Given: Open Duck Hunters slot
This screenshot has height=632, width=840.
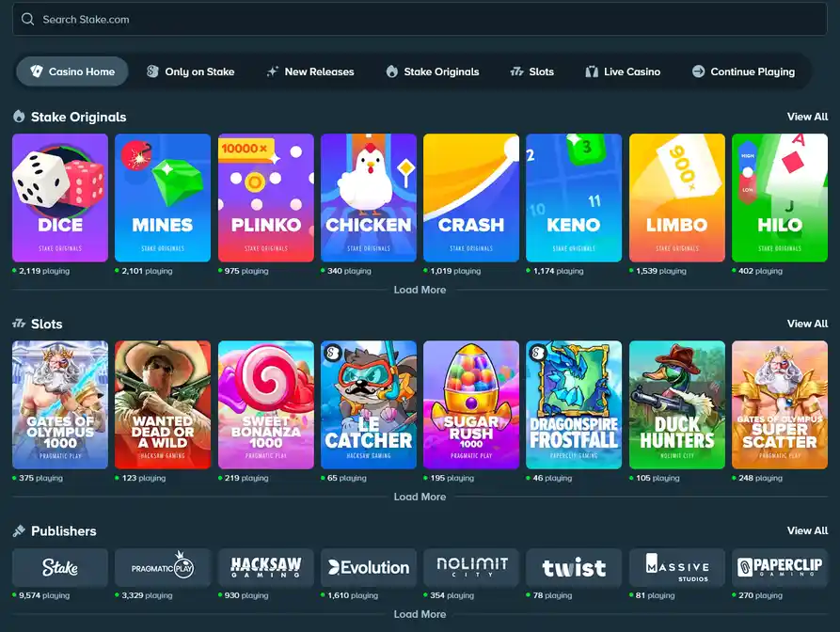Looking at the screenshot, I should tap(677, 405).
